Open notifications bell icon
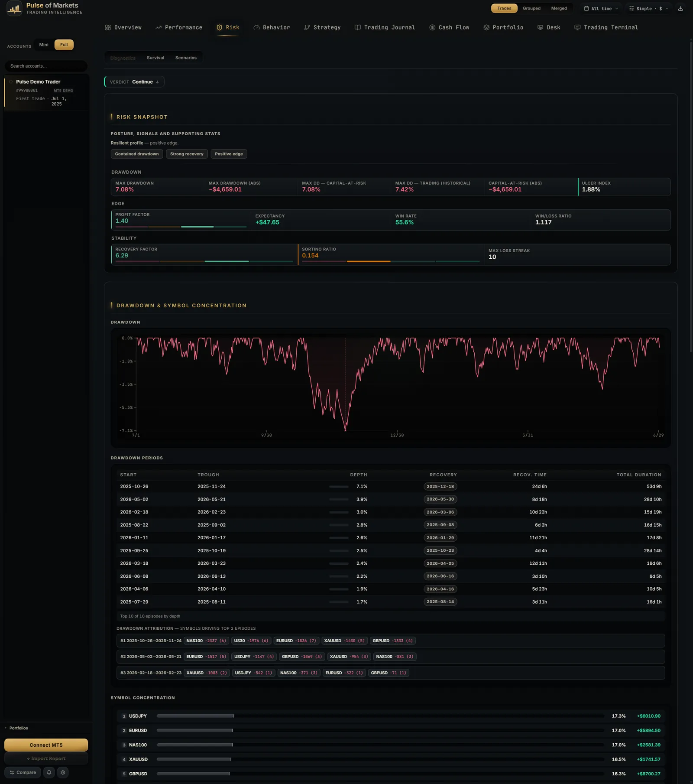693x784 pixels. pos(49,772)
